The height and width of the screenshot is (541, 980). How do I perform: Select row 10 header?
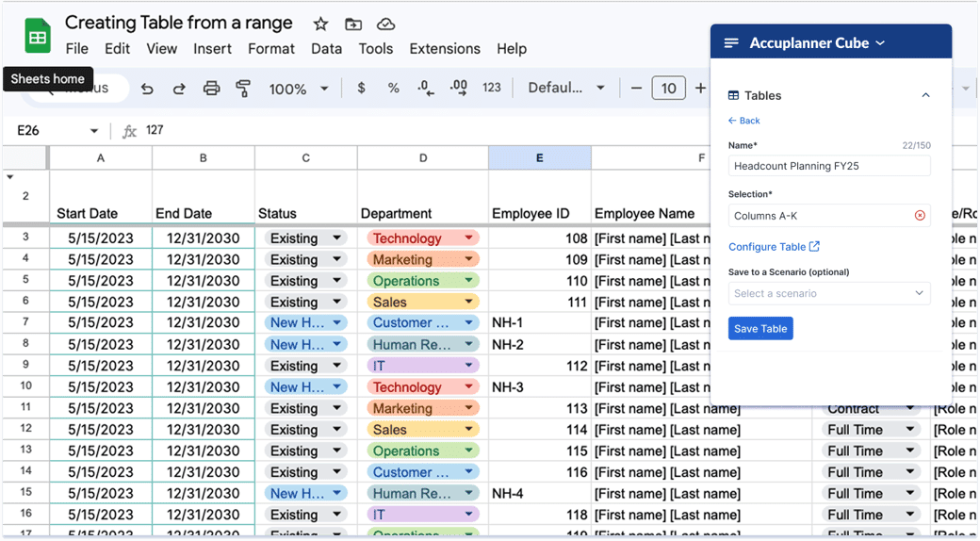[25, 385]
